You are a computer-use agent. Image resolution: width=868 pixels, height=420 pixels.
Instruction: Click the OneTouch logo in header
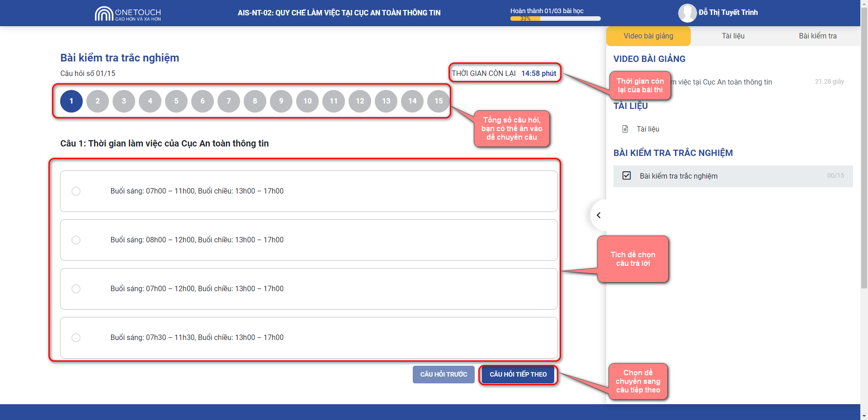(x=127, y=14)
